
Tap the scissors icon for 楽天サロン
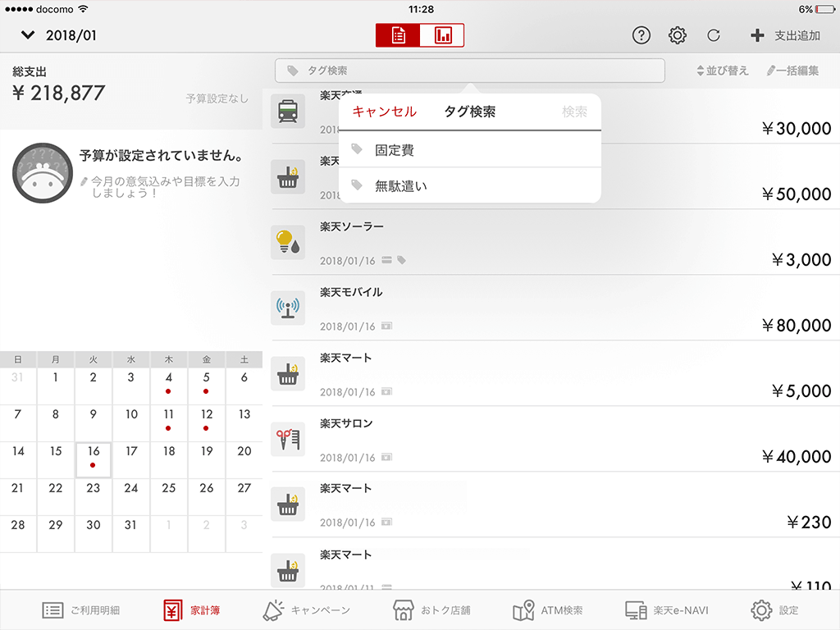coord(288,440)
